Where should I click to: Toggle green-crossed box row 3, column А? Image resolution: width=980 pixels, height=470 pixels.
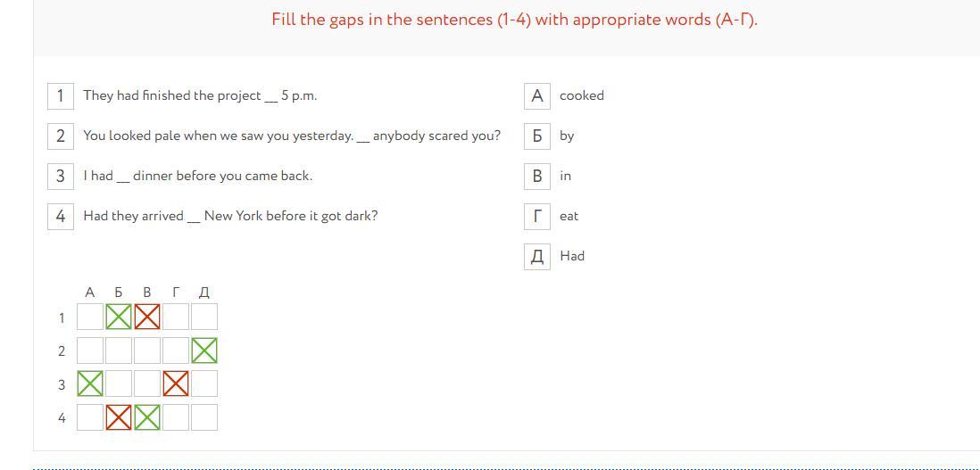point(90,383)
